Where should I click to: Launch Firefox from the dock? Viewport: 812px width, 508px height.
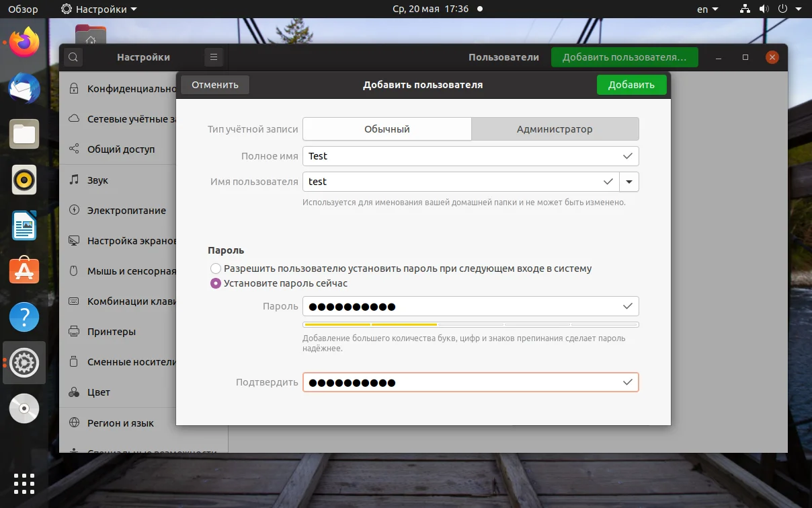tap(24, 42)
